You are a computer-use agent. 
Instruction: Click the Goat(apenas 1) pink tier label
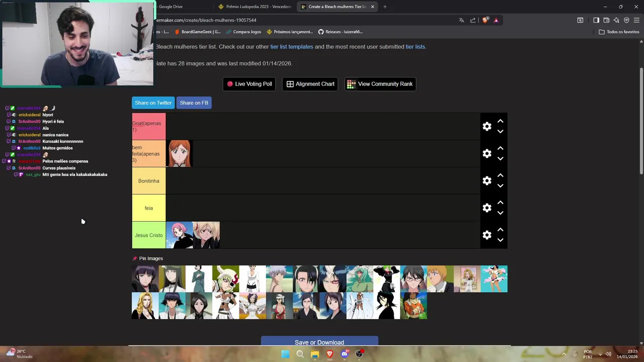(x=149, y=126)
